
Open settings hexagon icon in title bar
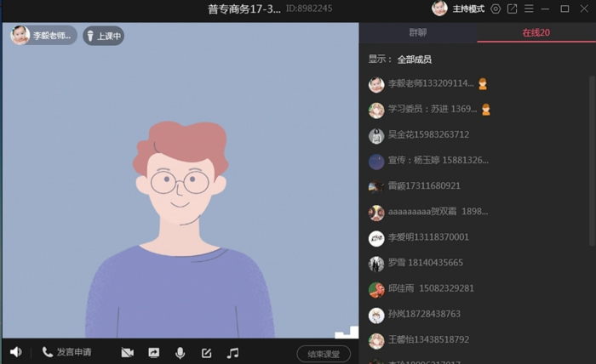tap(496, 9)
